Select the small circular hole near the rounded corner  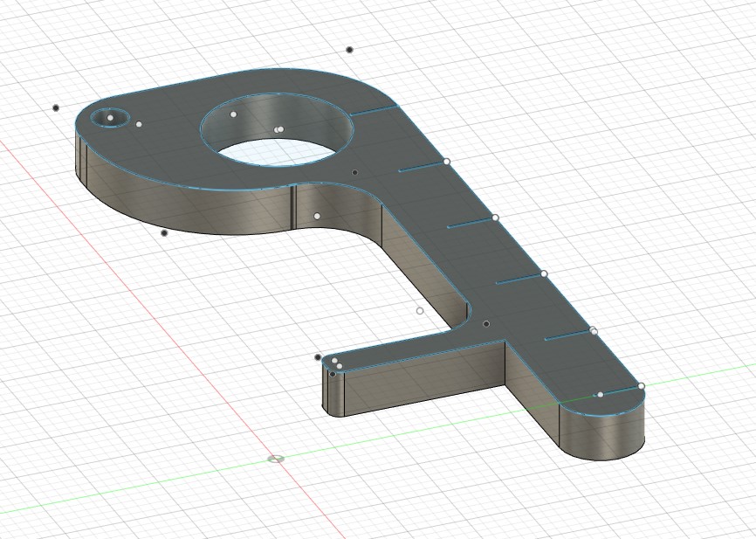[110, 118]
